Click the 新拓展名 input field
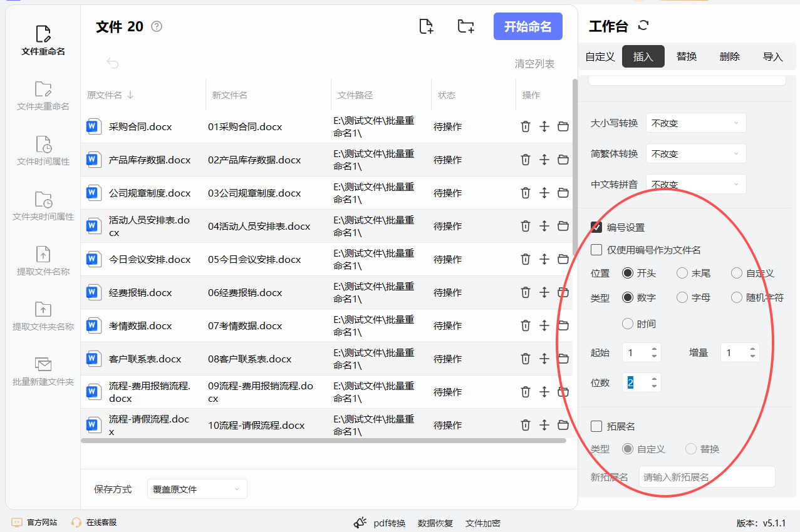The image size is (800, 532). click(707, 477)
